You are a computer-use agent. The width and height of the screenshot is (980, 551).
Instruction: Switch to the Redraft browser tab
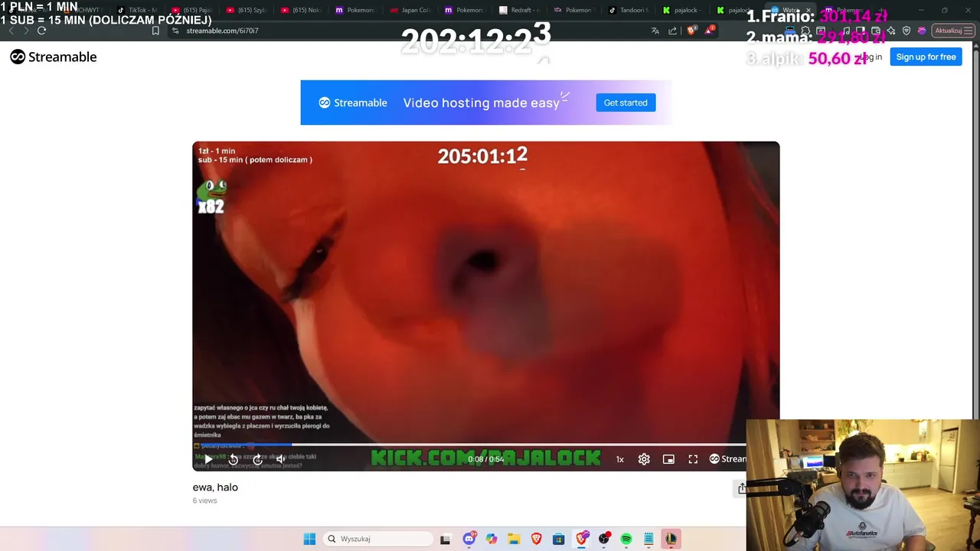point(520,10)
